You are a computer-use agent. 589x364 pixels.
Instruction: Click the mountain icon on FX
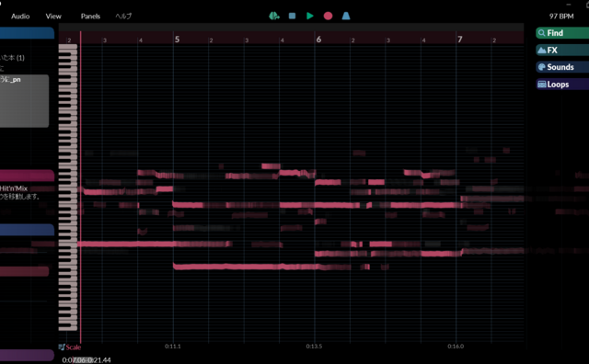[x=542, y=50]
